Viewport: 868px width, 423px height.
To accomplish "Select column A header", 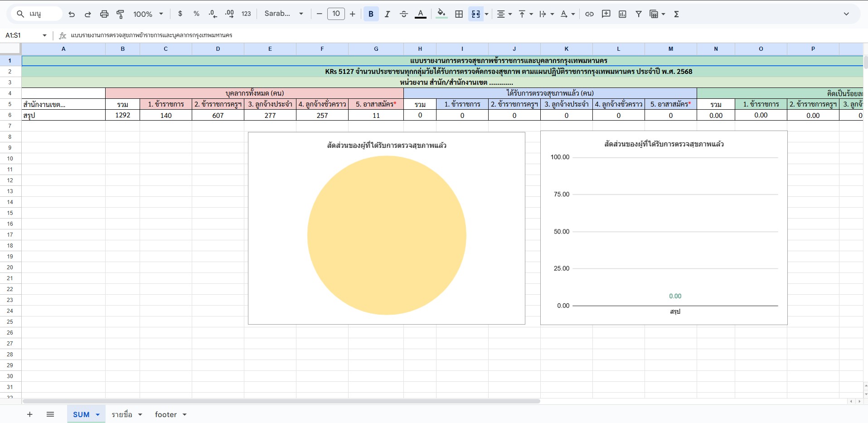I will coord(63,49).
